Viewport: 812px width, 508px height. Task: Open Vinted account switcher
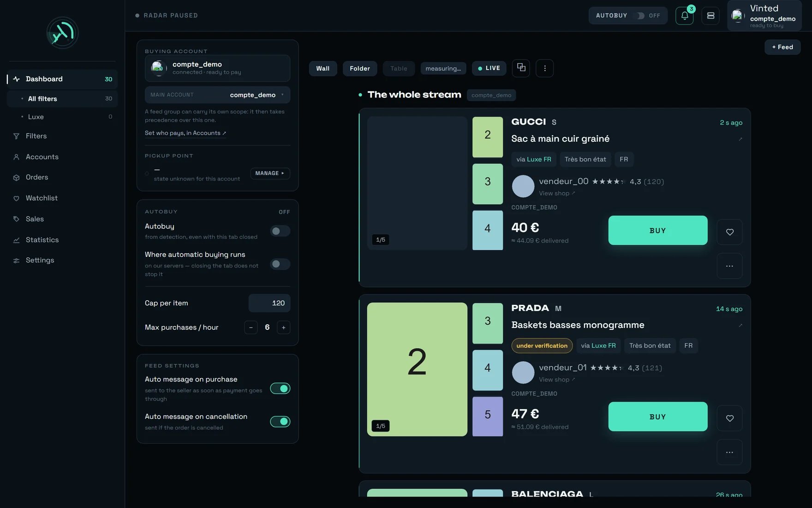[x=764, y=16]
